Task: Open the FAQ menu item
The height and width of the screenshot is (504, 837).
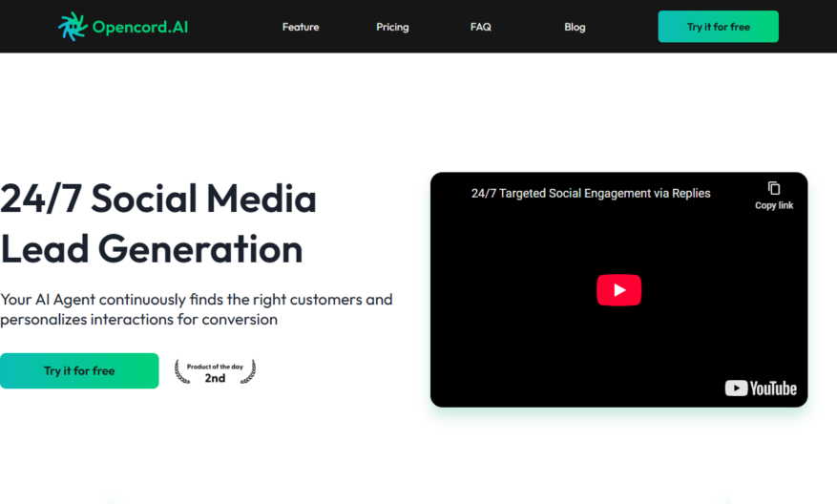Action: click(x=480, y=27)
